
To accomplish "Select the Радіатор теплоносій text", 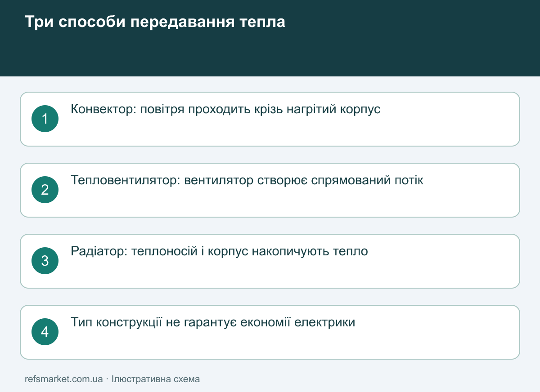I will coord(219,251).
